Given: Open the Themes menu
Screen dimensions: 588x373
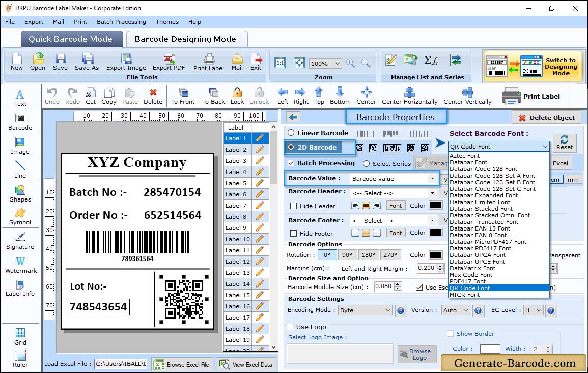Looking at the screenshot, I should (x=167, y=22).
